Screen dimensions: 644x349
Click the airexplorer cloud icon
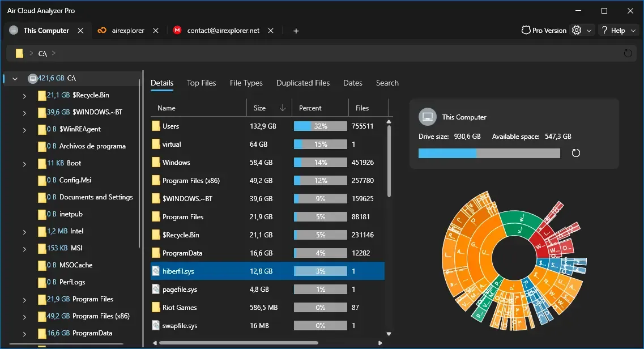point(102,31)
